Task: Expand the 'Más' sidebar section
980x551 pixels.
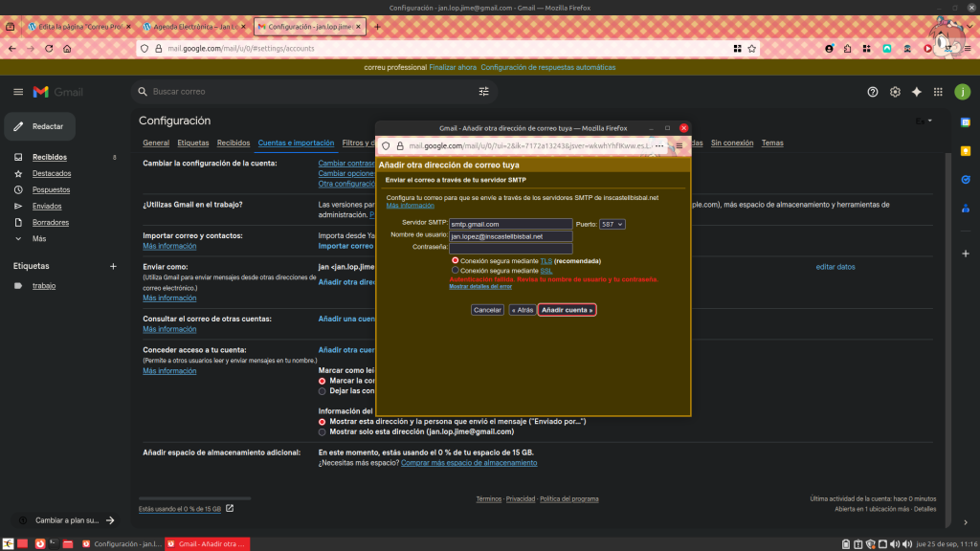Action: tap(38, 238)
